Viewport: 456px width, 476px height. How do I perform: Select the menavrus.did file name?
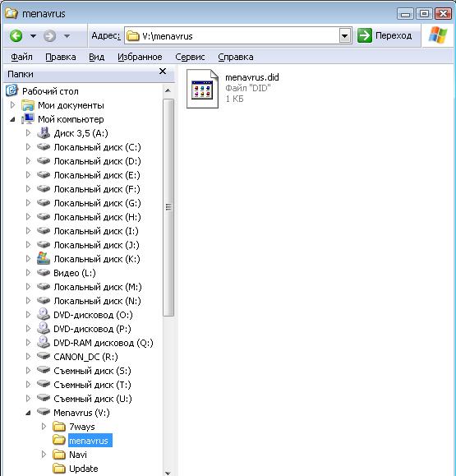(251, 77)
